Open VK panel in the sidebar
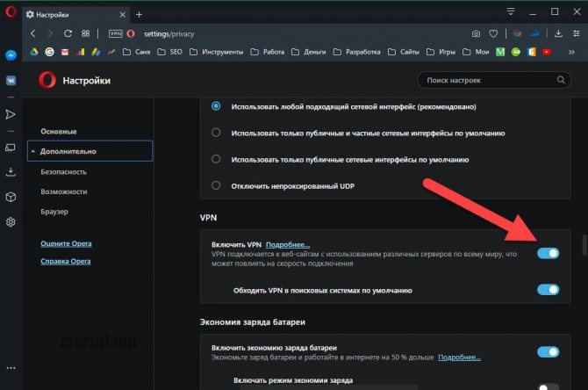The width and height of the screenshot is (588, 390). (x=11, y=79)
